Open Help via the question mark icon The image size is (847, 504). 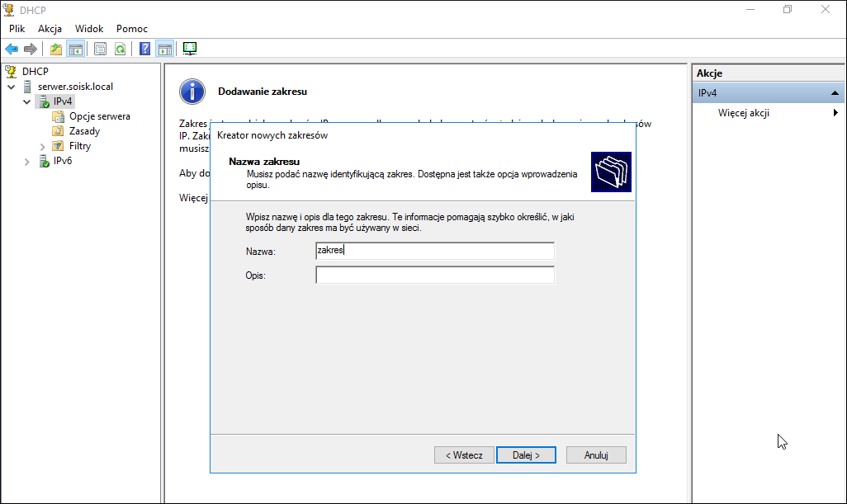(144, 49)
